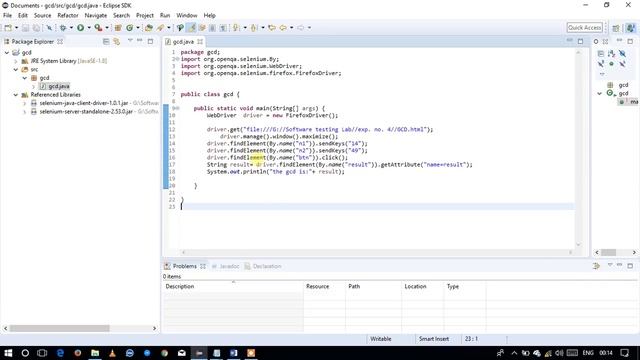Viewport: 640px width, 360px height.
Task: Click the Description column header in the Problems view
Action: [233, 287]
